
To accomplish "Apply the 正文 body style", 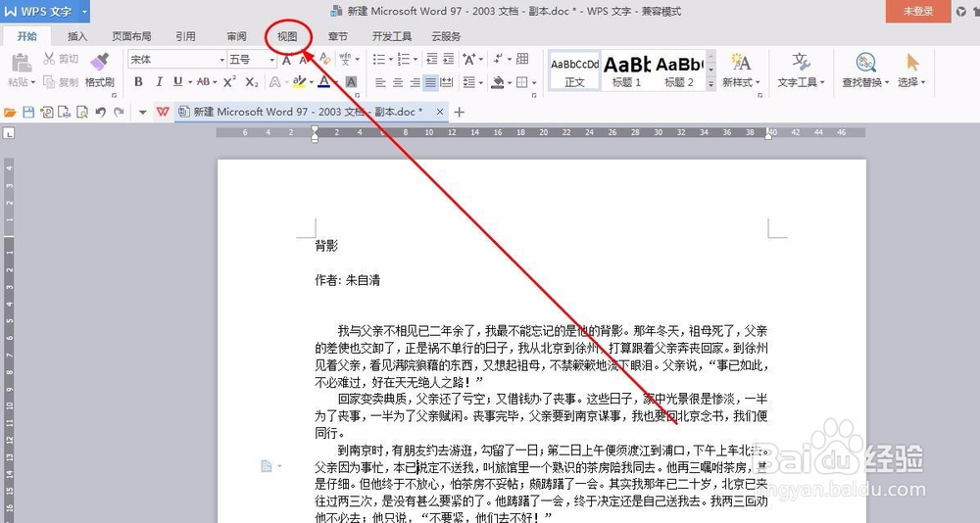I will click(x=575, y=71).
